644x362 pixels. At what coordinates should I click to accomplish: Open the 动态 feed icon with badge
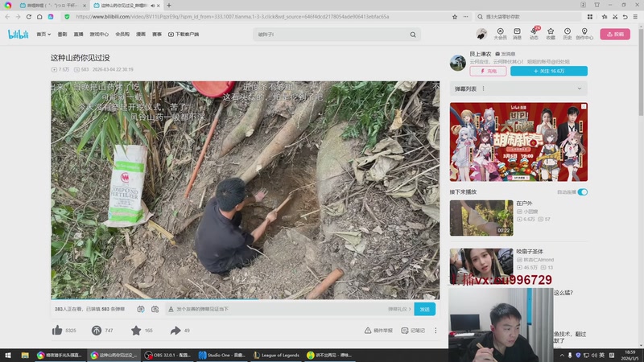[534, 34]
